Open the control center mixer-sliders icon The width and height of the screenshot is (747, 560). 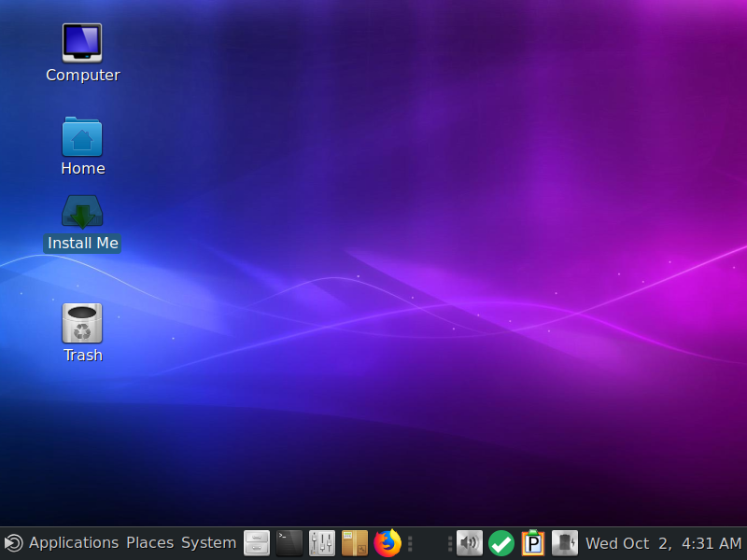pyautogui.click(x=321, y=543)
